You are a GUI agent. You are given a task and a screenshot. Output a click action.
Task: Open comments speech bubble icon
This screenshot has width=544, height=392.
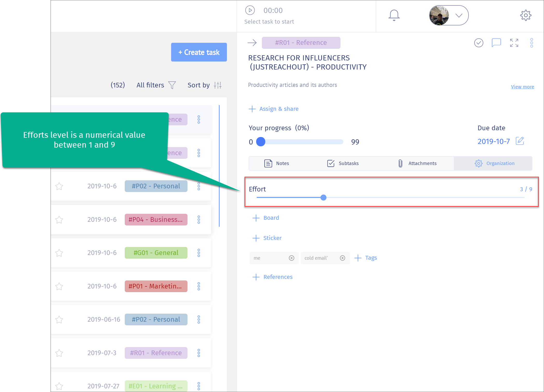[496, 43]
